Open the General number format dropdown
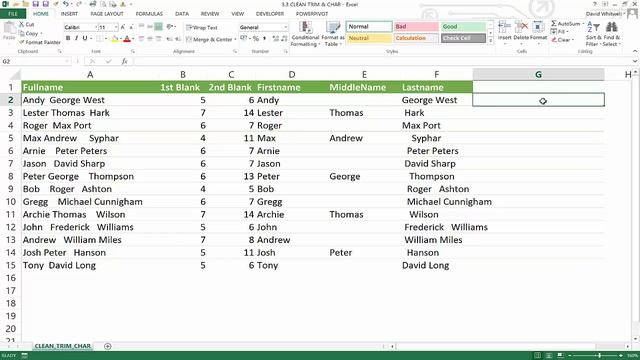Viewport: 640px width, 360px height. coord(285,27)
